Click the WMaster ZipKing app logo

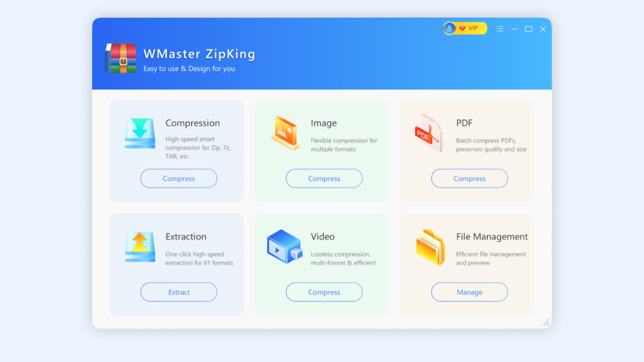[121, 58]
